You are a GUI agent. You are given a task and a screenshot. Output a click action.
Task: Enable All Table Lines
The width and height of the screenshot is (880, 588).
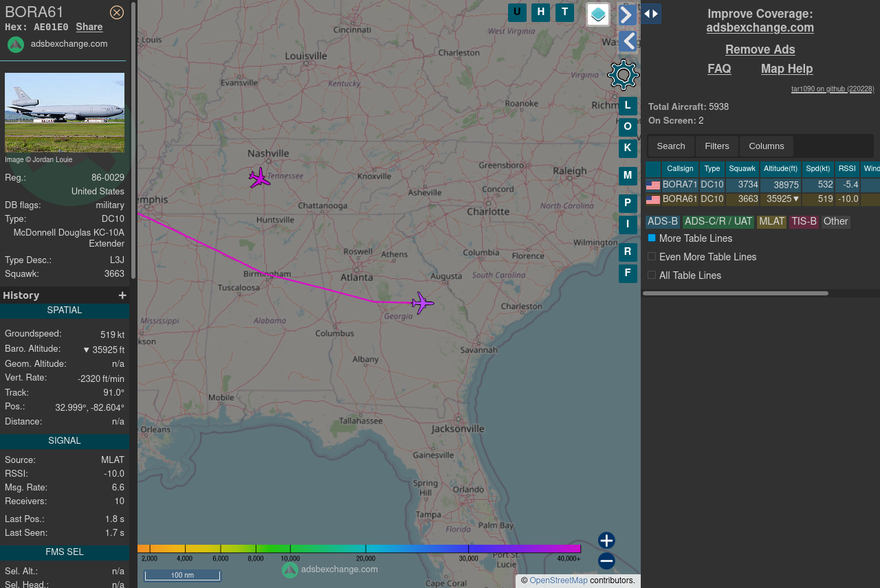point(652,275)
